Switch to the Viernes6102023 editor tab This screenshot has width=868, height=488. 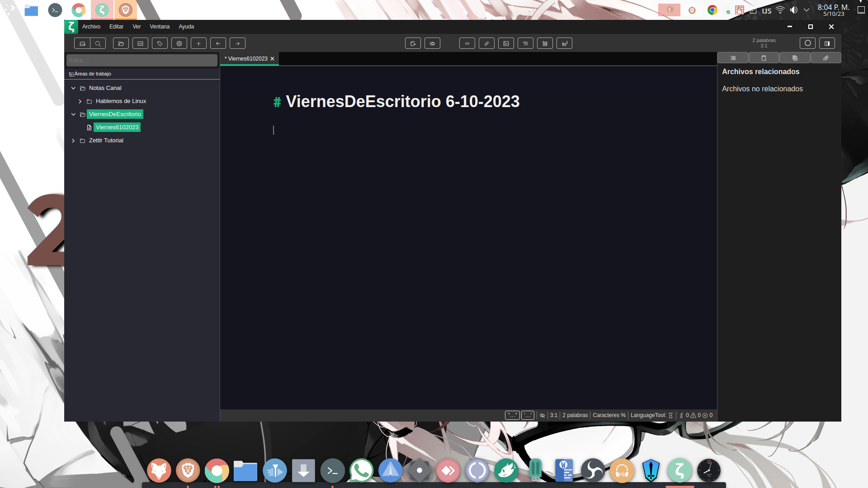click(246, 59)
